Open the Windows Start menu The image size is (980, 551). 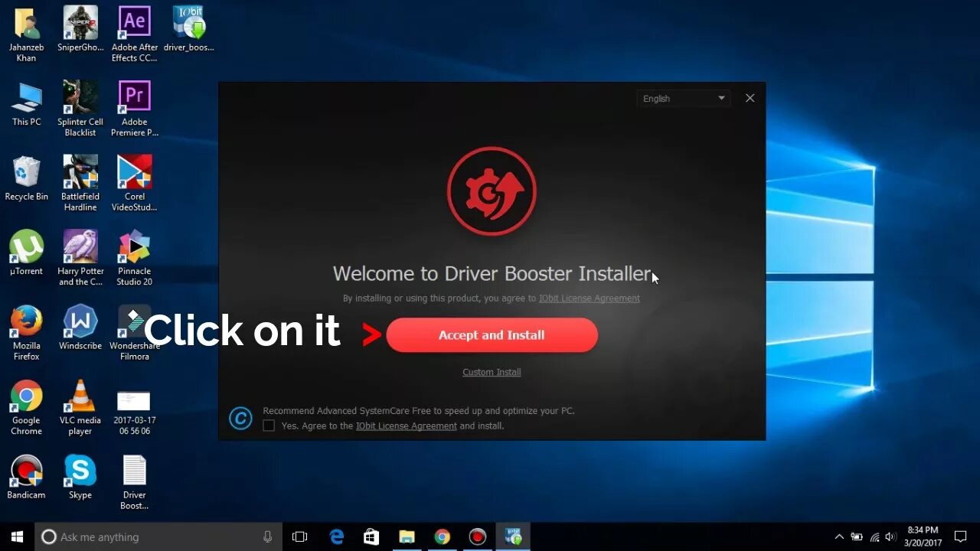point(17,536)
